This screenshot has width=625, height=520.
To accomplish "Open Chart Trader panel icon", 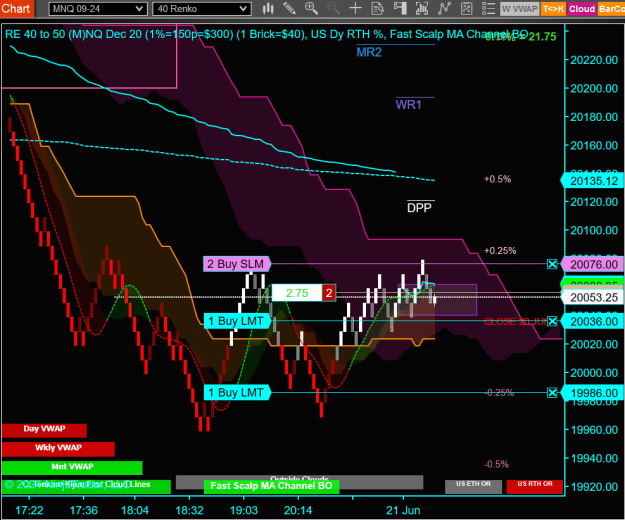I will point(400,8).
